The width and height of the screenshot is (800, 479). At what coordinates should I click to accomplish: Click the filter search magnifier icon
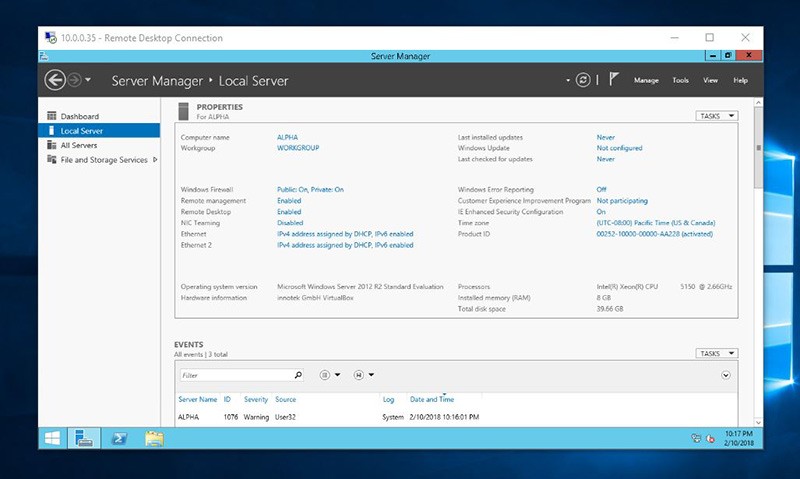(298, 375)
